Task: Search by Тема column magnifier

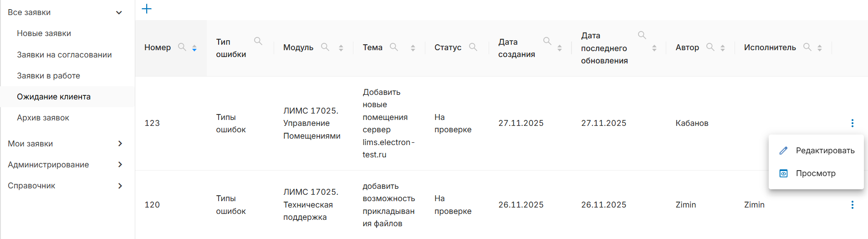Action: click(x=394, y=47)
